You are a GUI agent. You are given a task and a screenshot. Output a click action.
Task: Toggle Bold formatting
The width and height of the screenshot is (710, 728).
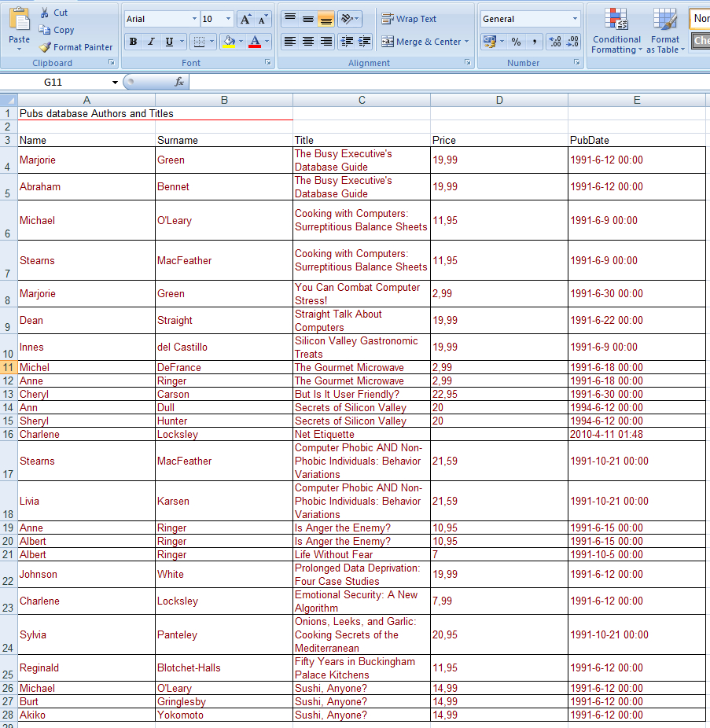pyautogui.click(x=133, y=42)
